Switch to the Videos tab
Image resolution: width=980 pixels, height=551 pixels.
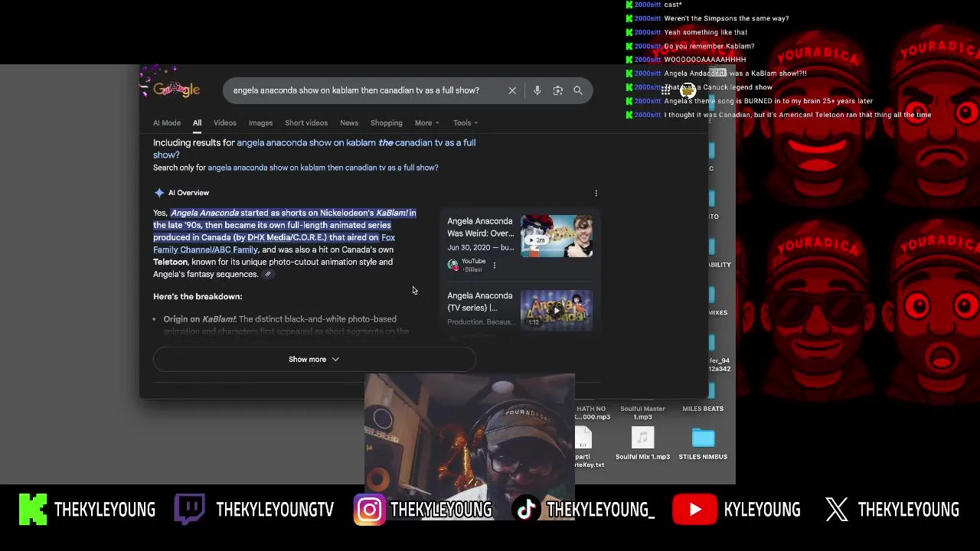tap(225, 122)
